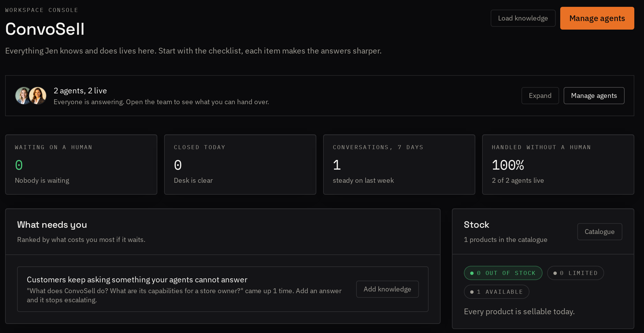Expand the agents team panel
Screen dimensions: 644x333
pyautogui.click(x=540, y=96)
